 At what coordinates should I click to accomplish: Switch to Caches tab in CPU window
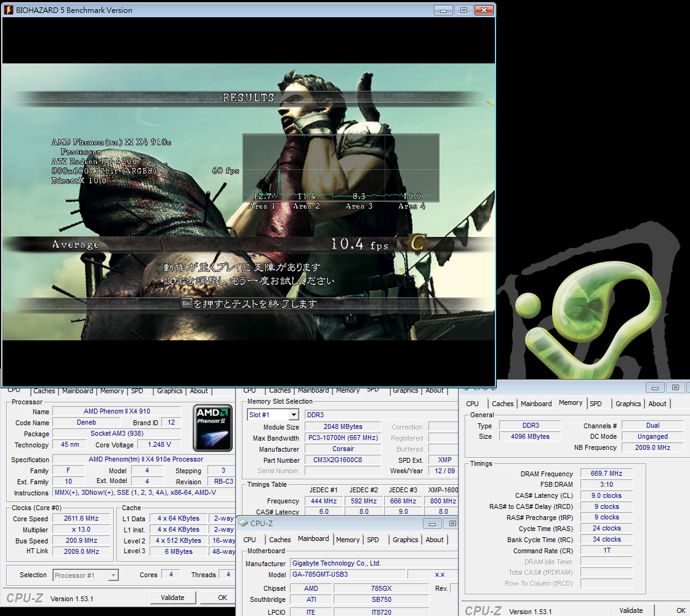click(44, 391)
